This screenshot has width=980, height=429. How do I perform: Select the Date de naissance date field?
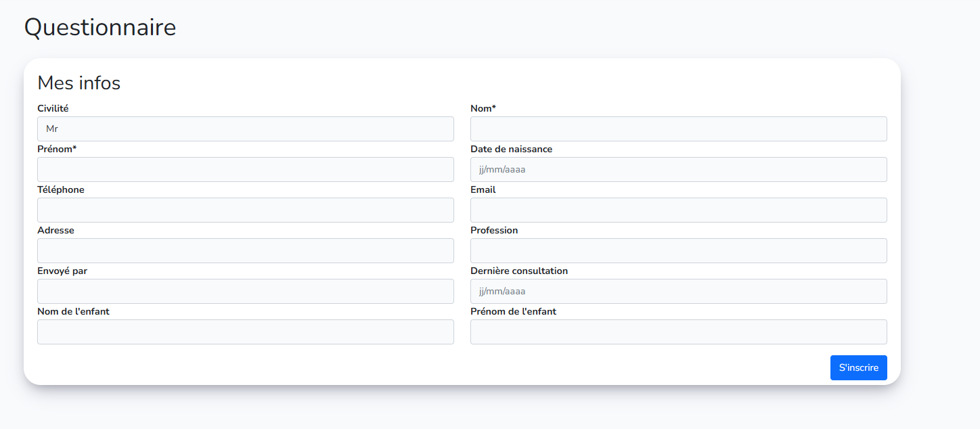(x=678, y=169)
